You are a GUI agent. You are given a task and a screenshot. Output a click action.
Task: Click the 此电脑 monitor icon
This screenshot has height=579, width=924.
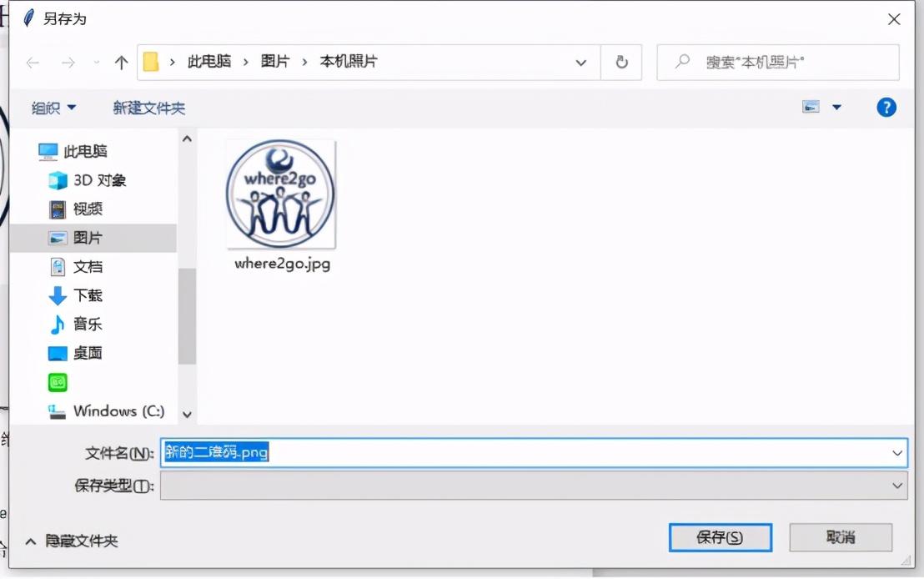(48, 152)
